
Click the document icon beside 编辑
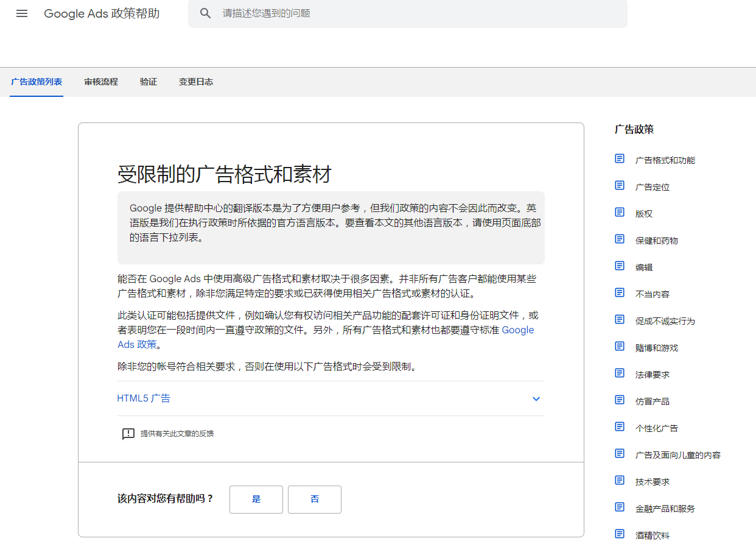(620, 266)
